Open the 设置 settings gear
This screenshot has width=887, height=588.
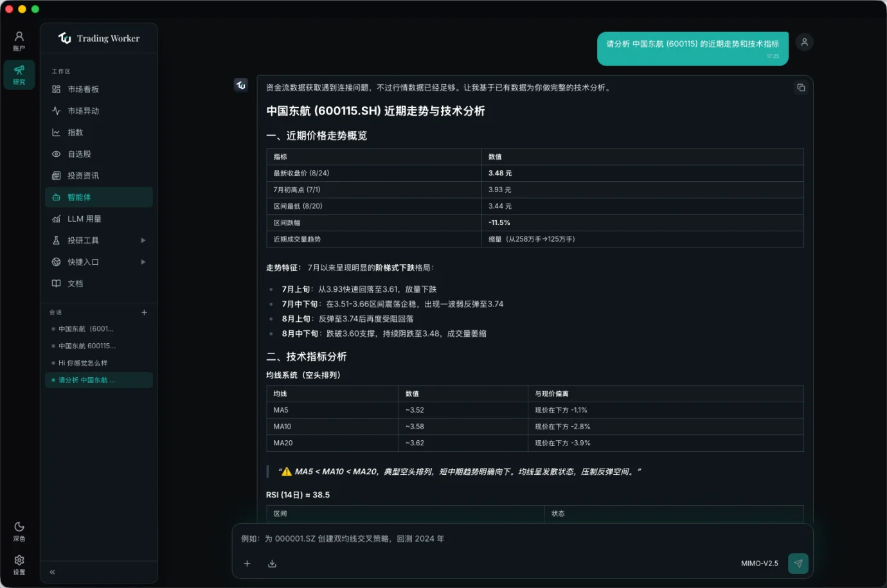19,564
